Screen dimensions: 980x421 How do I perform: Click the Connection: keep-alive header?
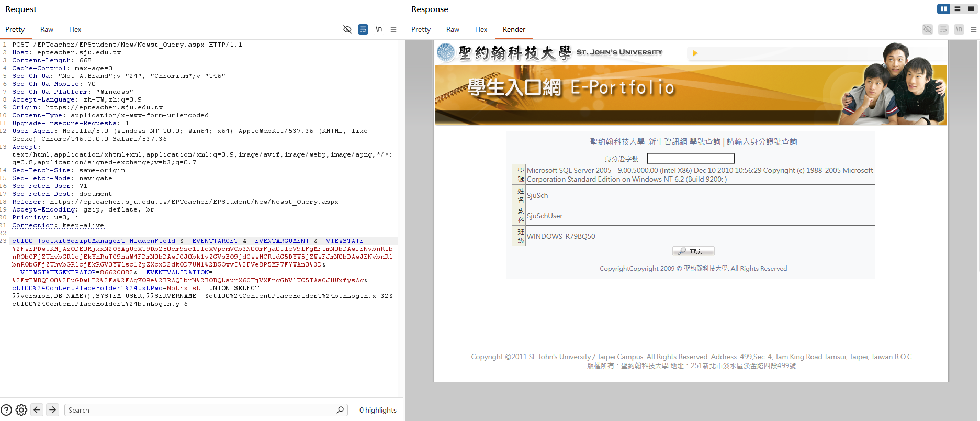click(58, 225)
